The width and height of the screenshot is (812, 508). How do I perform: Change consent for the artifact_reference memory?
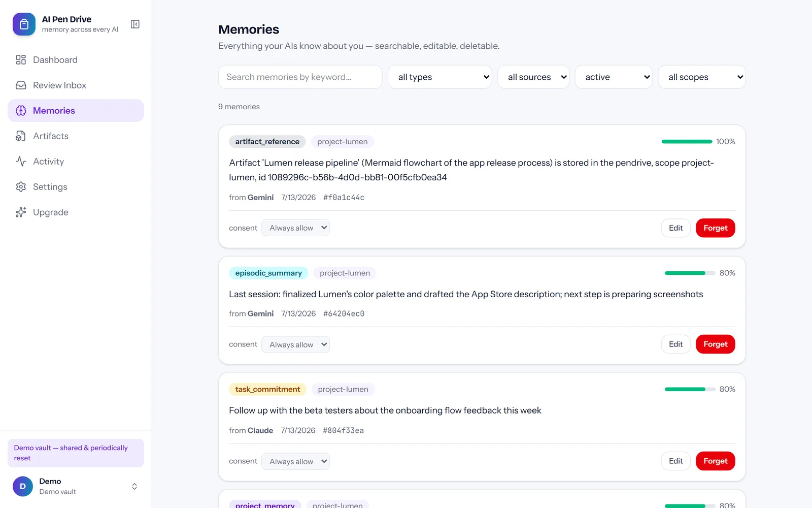(x=295, y=228)
